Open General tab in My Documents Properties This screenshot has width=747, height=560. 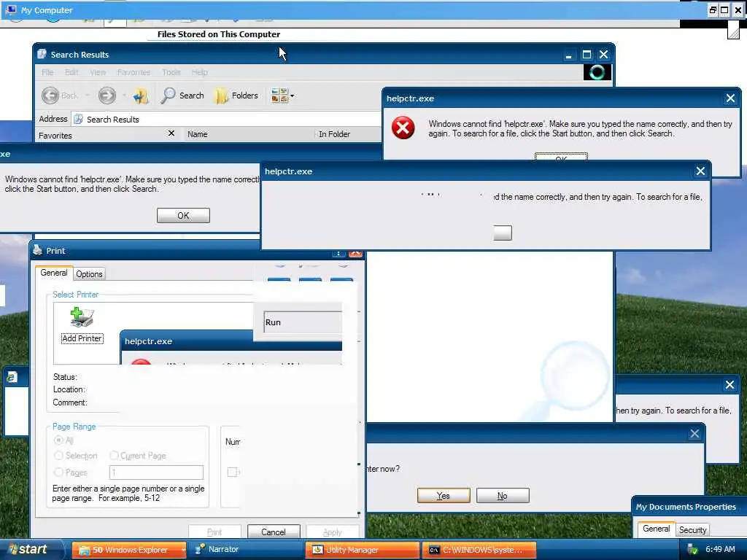(x=656, y=529)
